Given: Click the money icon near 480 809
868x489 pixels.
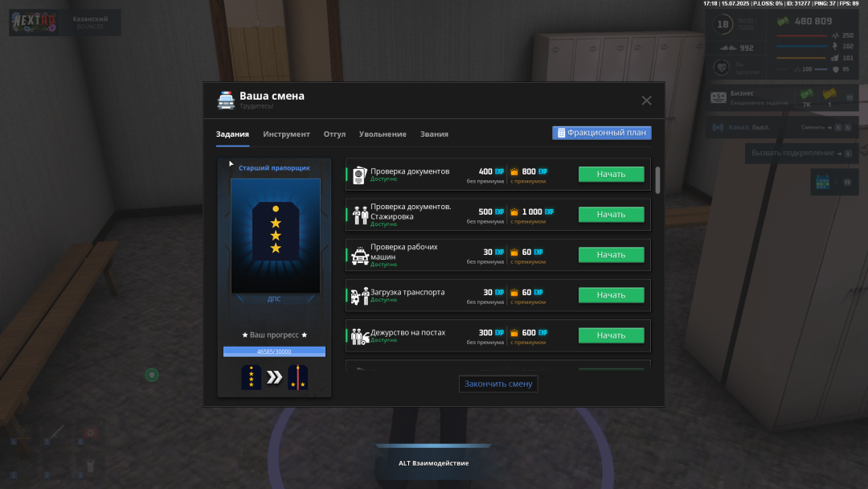Looking at the screenshot, I should coord(783,22).
